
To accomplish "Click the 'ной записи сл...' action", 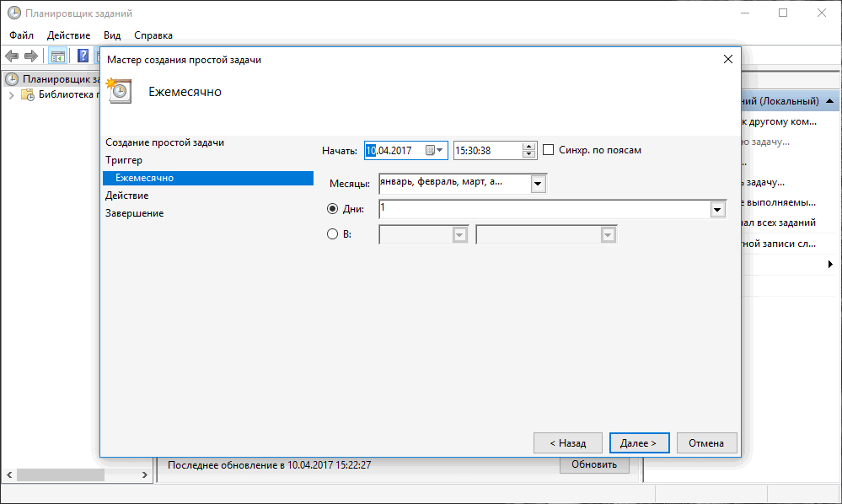I will [x=779, y=244].
